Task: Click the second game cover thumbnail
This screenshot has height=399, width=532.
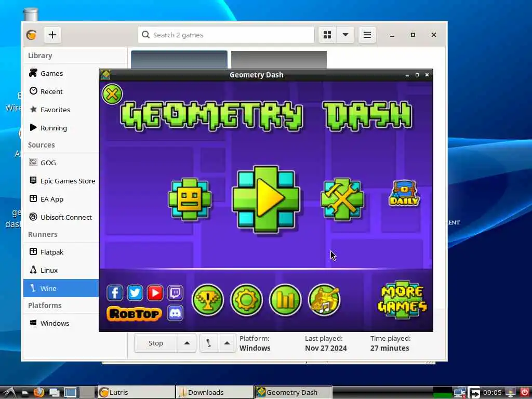Action: (279, 60)
